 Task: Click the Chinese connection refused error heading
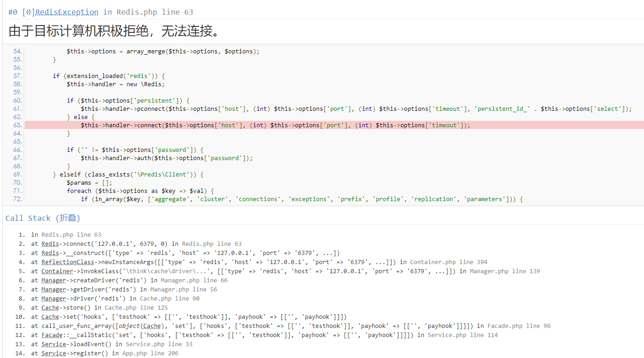click(115, 31)
